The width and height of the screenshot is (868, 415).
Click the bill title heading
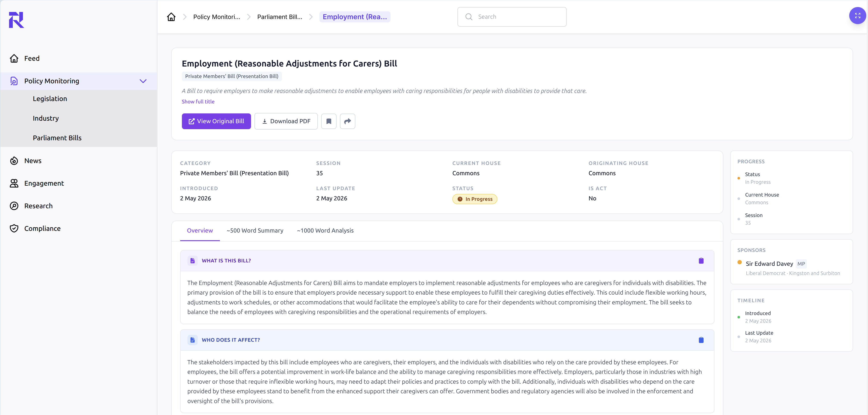tap(289, 64)
